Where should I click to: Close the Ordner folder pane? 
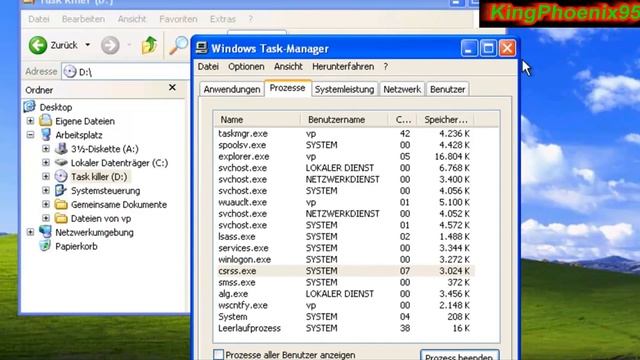click(x=172, y=87)
